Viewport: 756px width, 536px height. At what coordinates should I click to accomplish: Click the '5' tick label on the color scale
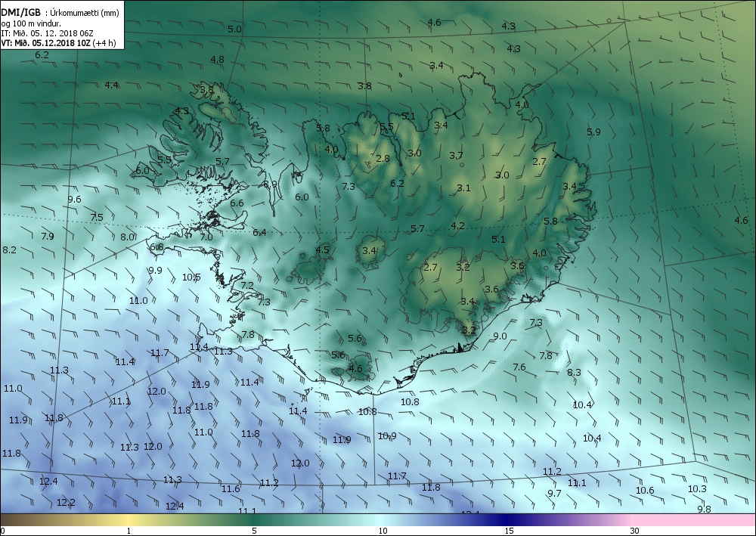click(x=254, y=531)
